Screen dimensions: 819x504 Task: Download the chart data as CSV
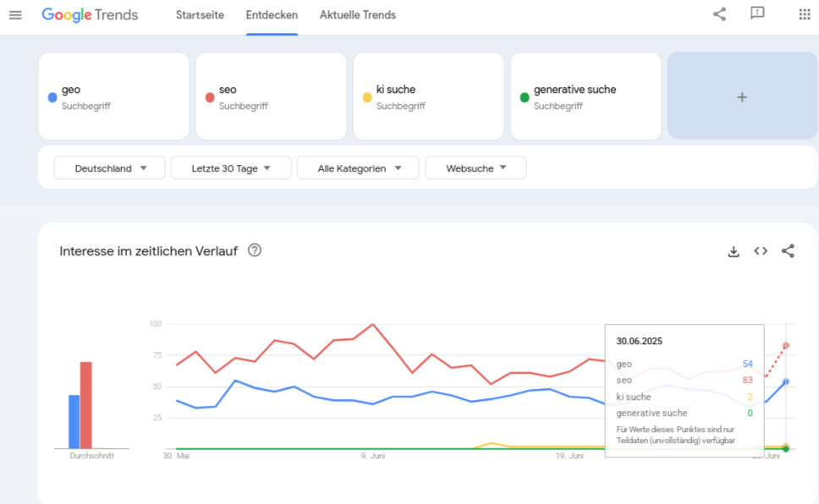click(x=734, y=252)
